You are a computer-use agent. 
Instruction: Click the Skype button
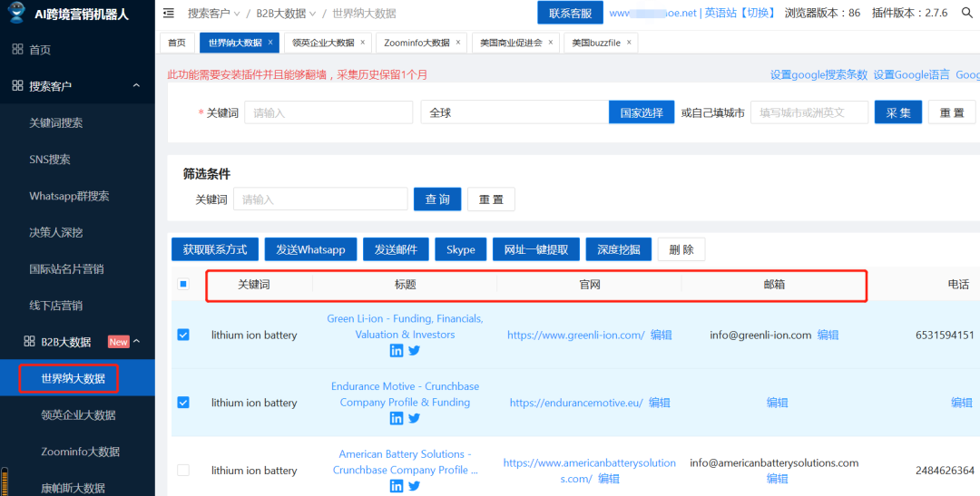(x=461, y=249)
